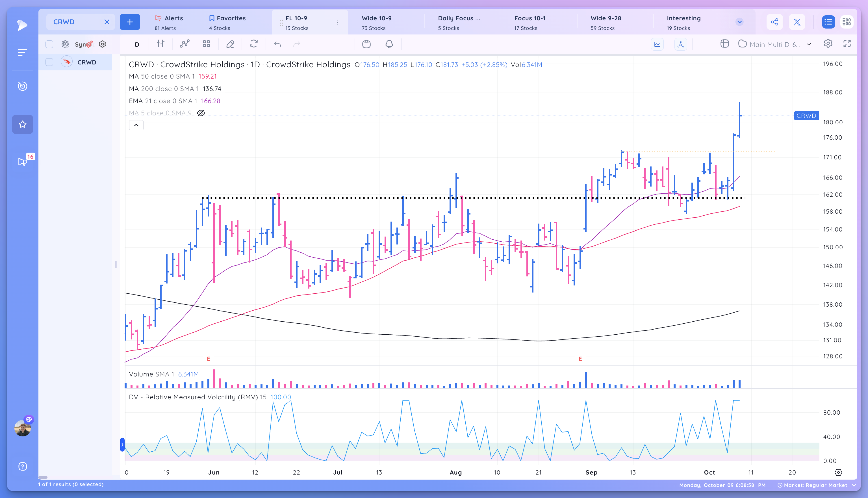The image size is (868, 498).
Task: Switch to Wide 10-9 watchlist tab
Action: click(386, 23)
